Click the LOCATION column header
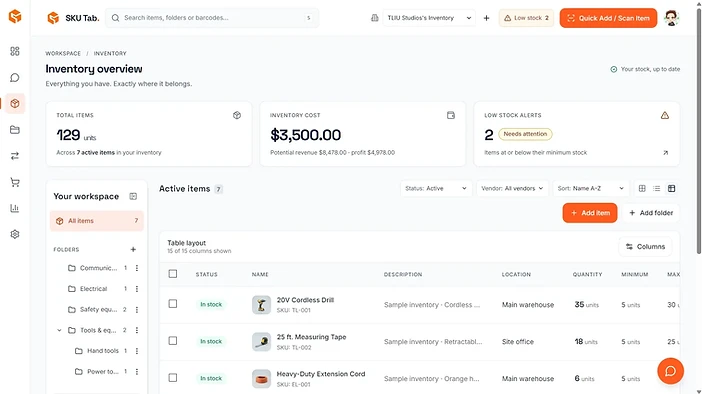The height and width of the screenshot is (394, 702). [x=516, y=274]
